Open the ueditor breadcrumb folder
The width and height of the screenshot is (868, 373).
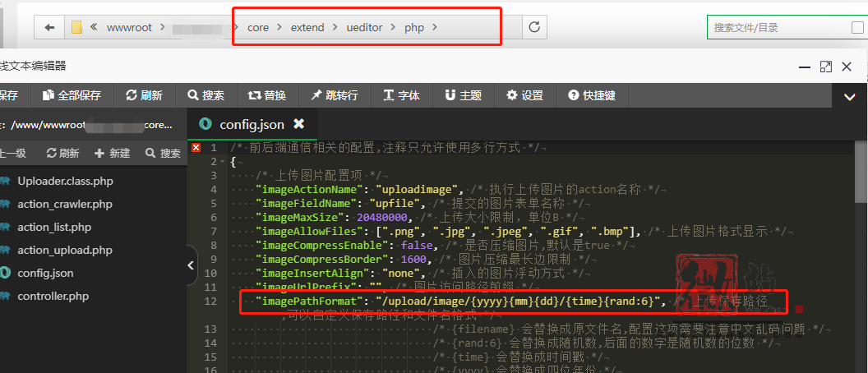pos(364,27)
